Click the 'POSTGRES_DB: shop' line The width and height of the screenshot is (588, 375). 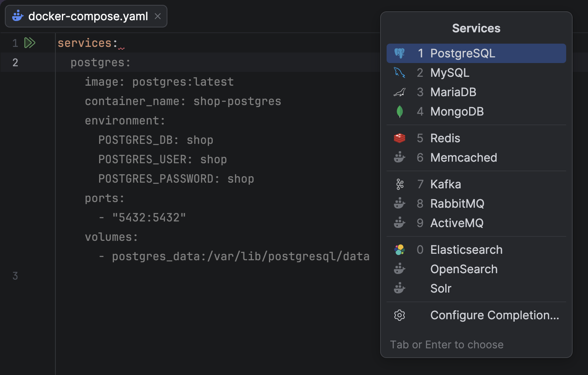pos(156,140)
